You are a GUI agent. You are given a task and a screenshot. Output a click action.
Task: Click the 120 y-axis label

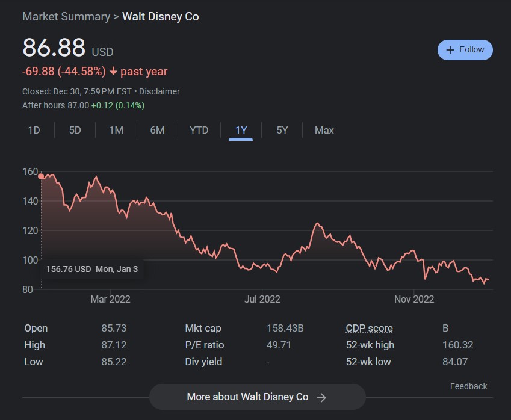30,230
